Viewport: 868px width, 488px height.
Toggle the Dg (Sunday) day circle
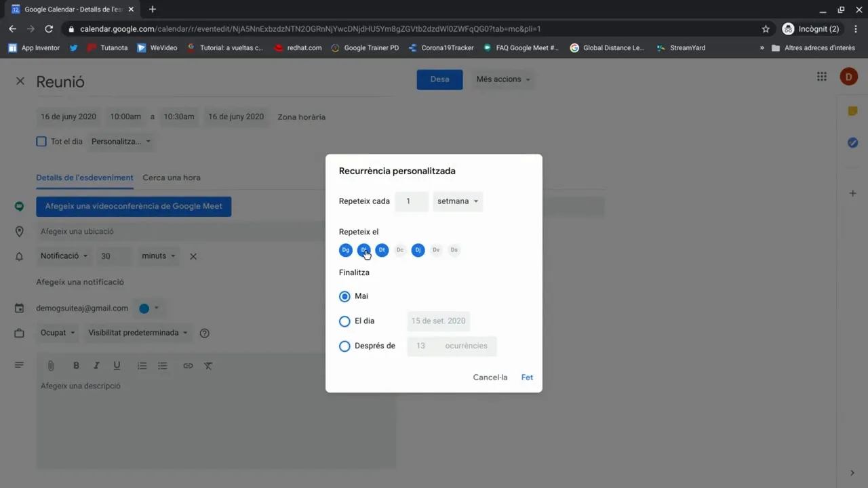pyautogui.click(x=346, y=250)
